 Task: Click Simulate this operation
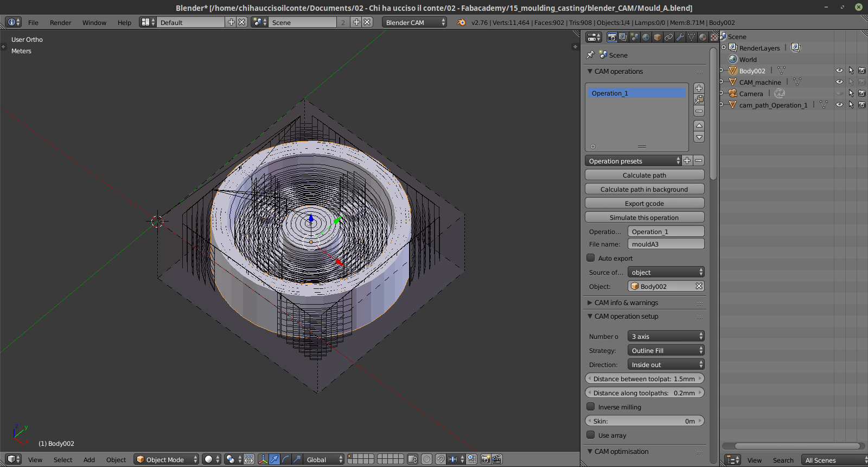(644, 217)
